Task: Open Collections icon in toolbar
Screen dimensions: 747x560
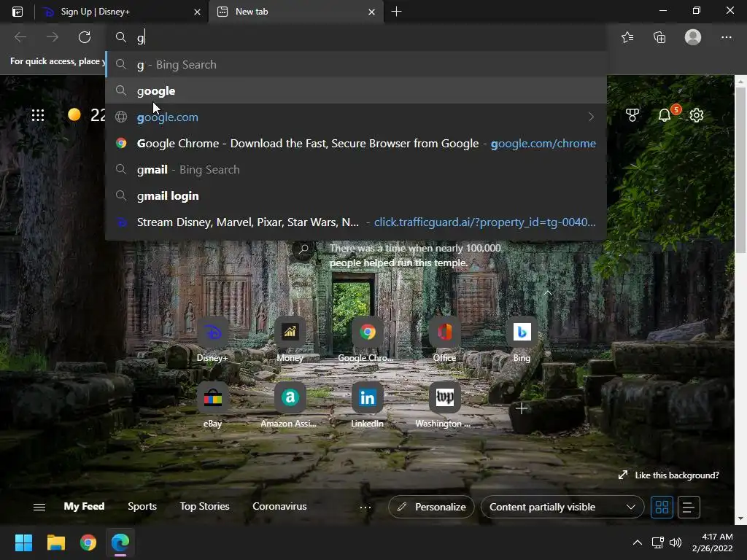Action: pyautogui.click(x=659, y=37)
